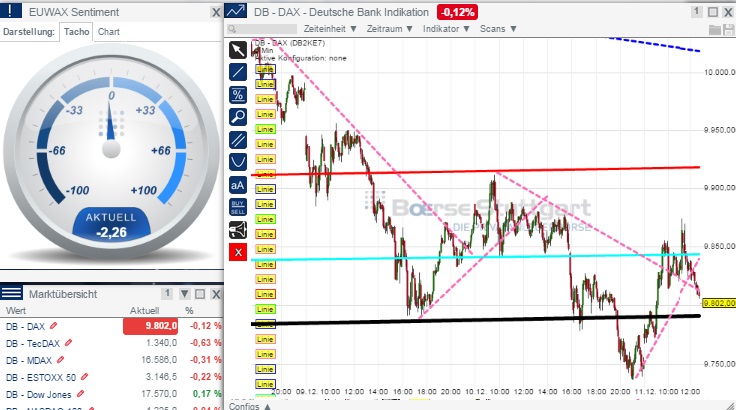Click the Marktübersicht list menu icon
The height and width of the screenshot is (410, 736).
click(11, 293)
